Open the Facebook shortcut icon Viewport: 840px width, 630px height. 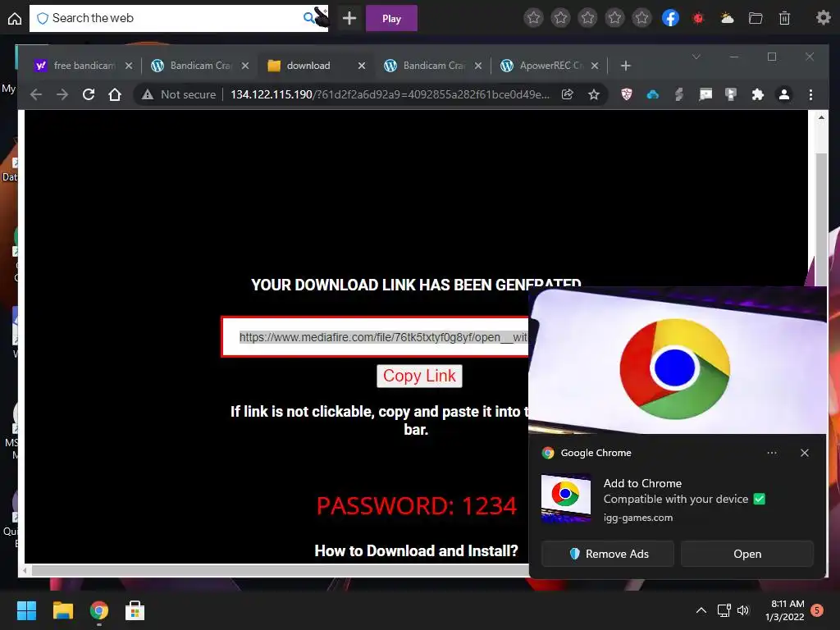tap(670, 18)
